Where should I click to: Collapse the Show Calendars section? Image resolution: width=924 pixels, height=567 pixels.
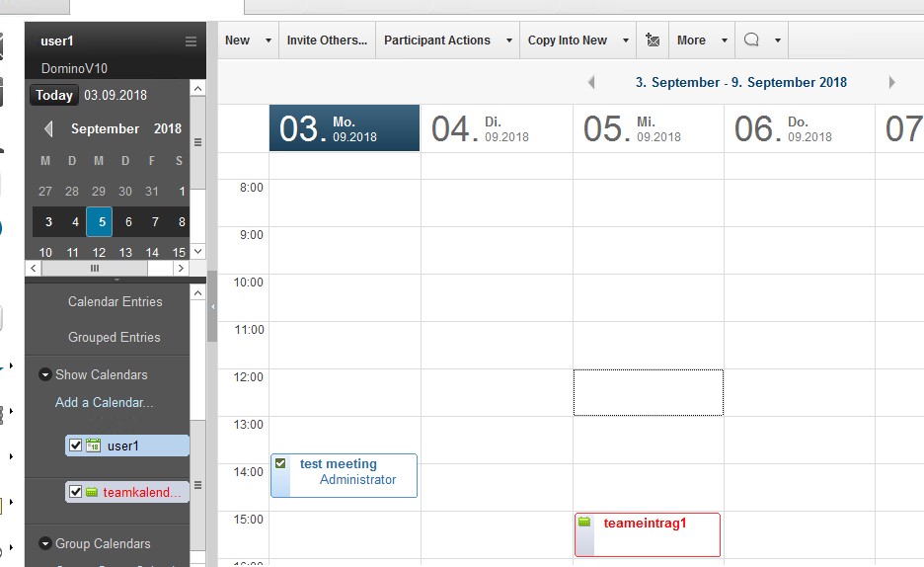tap(45, 374)
